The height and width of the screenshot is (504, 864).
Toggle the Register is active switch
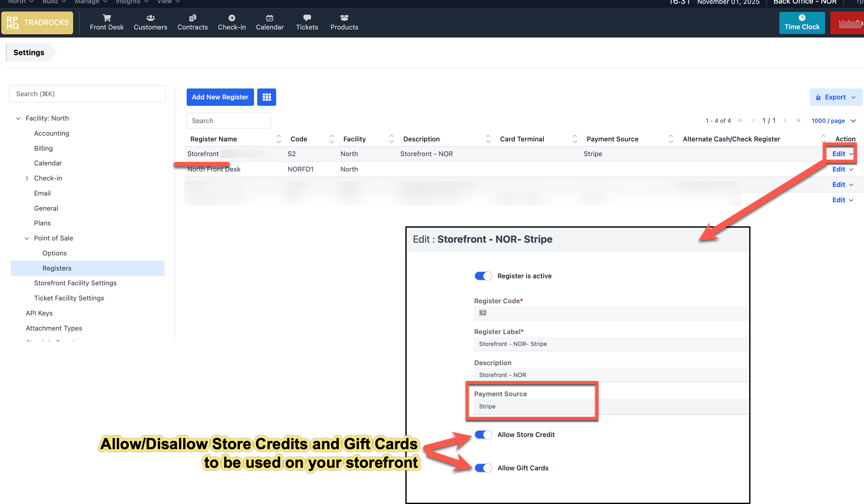click(483, 276)
